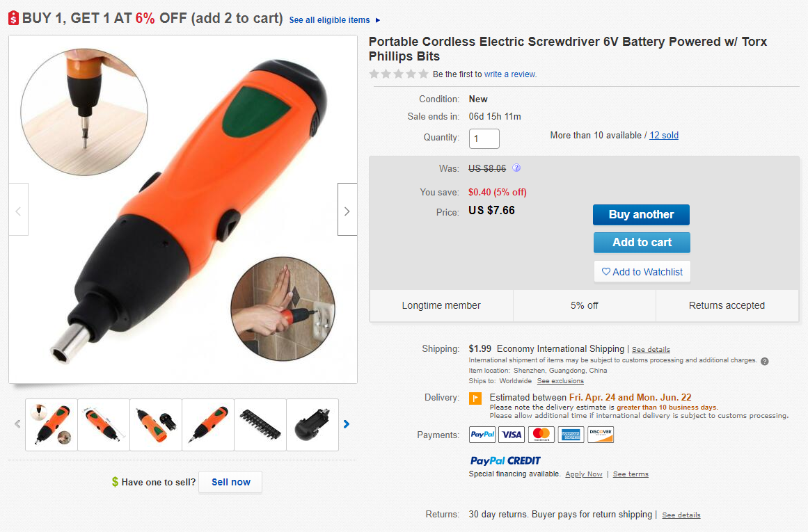Screen dimensions: 808x532
Task: Add item to Watchlist
Action: (x=642, y=272)
